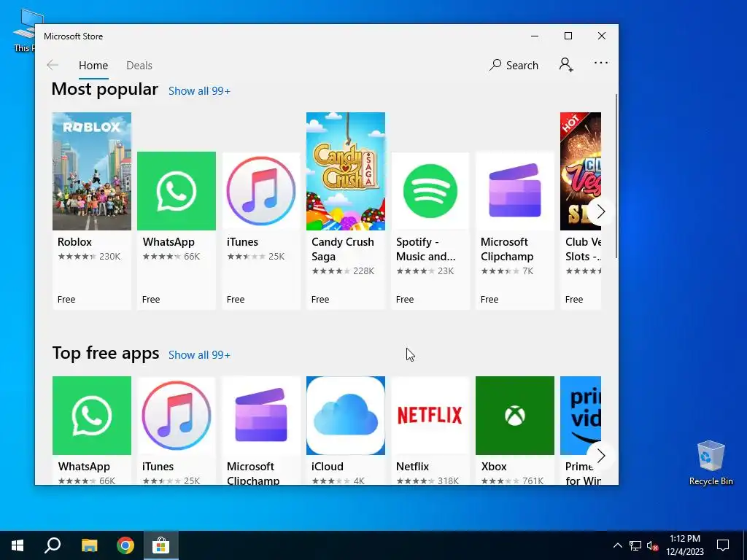Open the muted volume tray icon
This screenshot has width=747, height=560.
click(x=652, y=545)
